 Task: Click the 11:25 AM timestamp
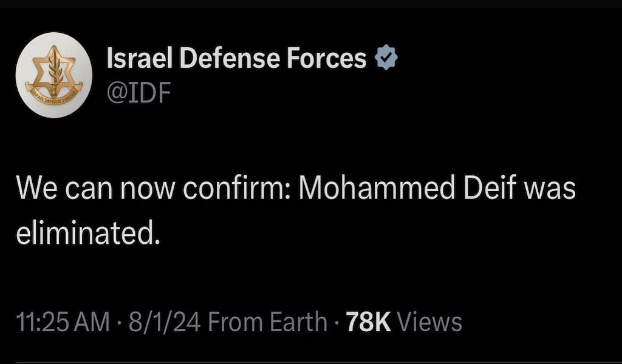pos(63,322)
